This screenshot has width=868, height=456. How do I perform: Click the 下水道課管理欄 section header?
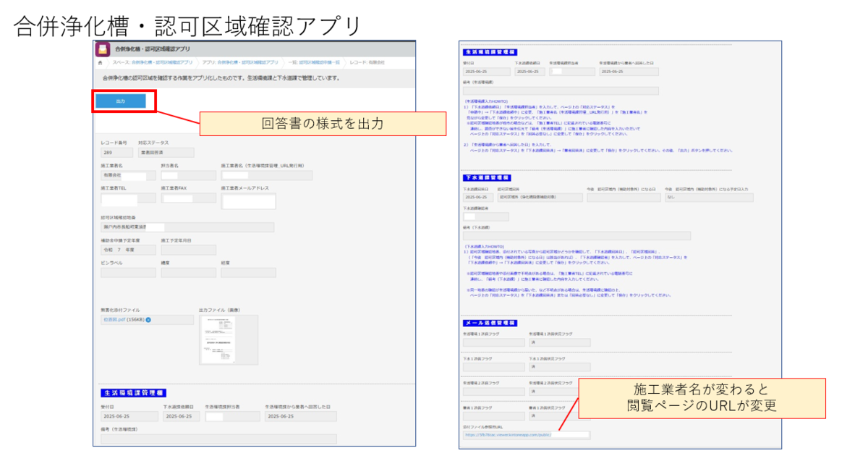487,177
